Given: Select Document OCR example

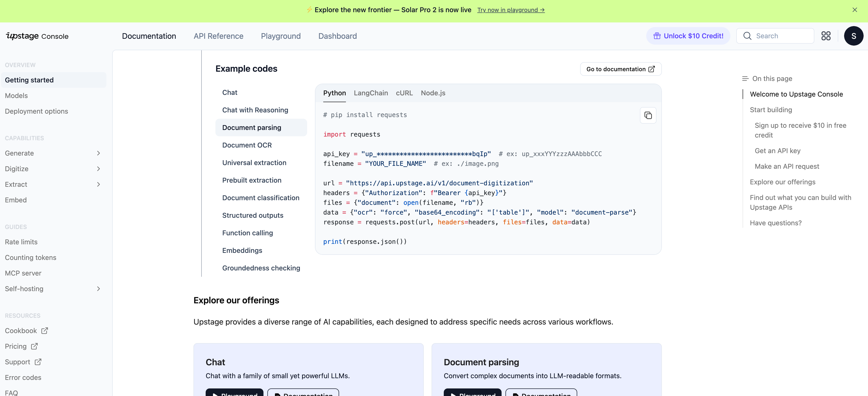Looking at the screenshot, I should pyautogui.click(x=247, y=145).
